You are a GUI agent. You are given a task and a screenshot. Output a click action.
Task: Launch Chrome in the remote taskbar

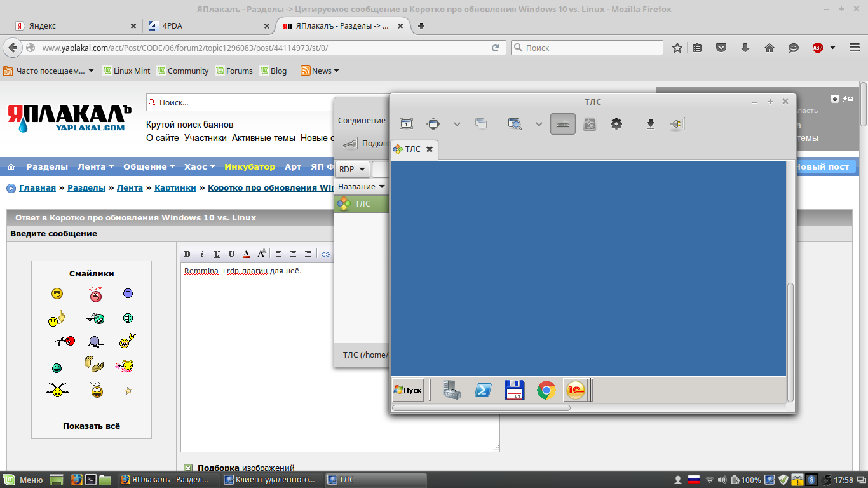coord(546,390)
